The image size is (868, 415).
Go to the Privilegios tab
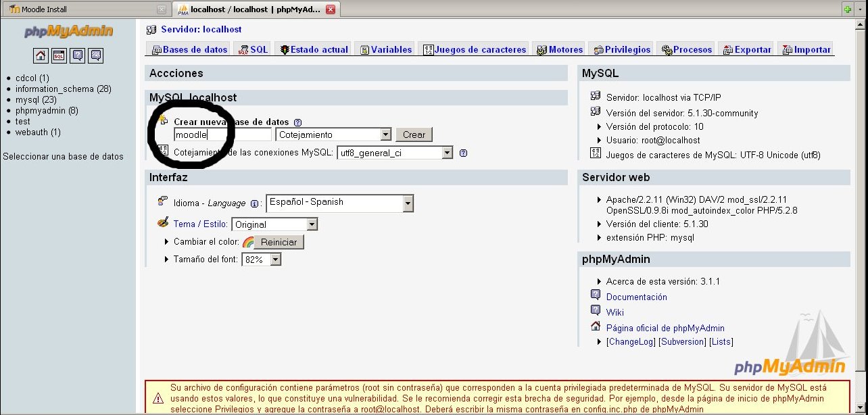pos(622,49)
